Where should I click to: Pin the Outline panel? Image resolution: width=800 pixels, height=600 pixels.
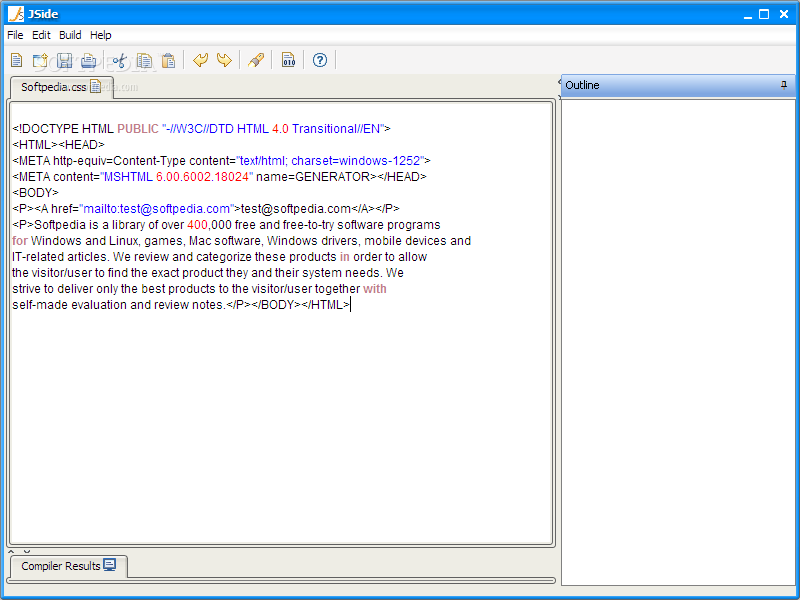pyautogui.click(x=784, y=85)
